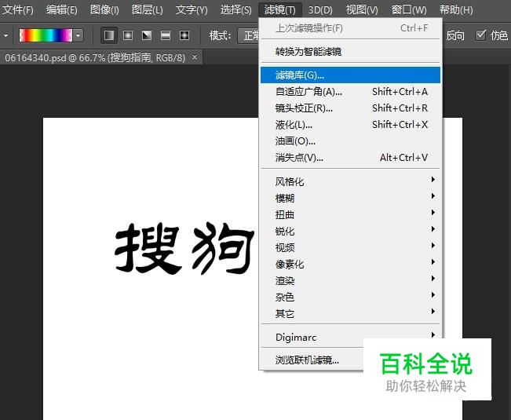Screen dimensions: 511x420
Task: Click the 搜狗 text on the canvas
Action: click(184, 248)
